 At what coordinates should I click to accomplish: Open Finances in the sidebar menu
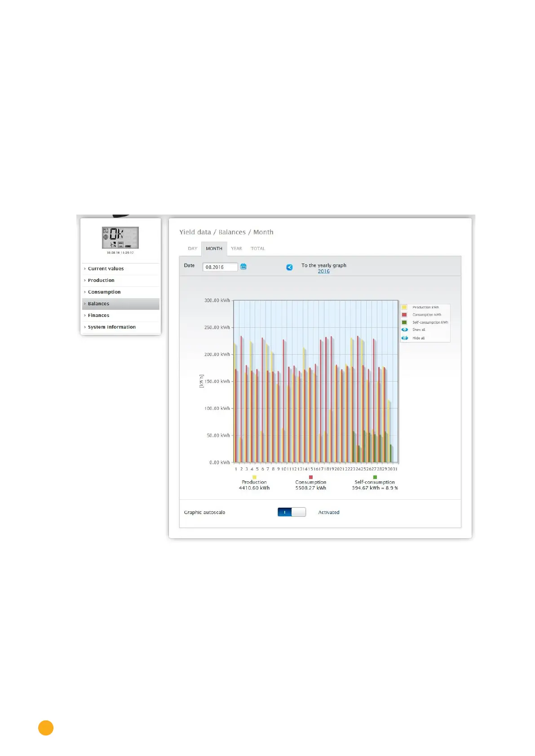(98, 315)
